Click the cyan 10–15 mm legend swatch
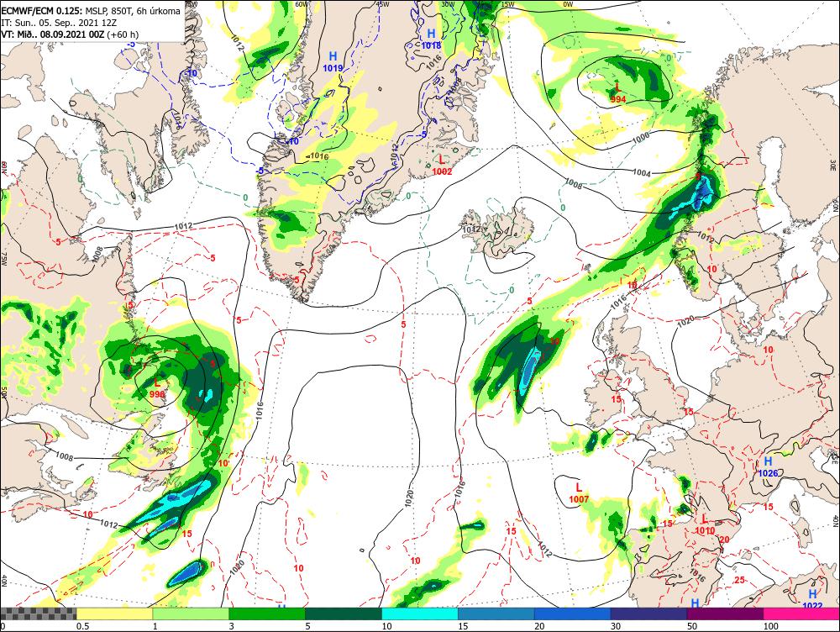 419,614
